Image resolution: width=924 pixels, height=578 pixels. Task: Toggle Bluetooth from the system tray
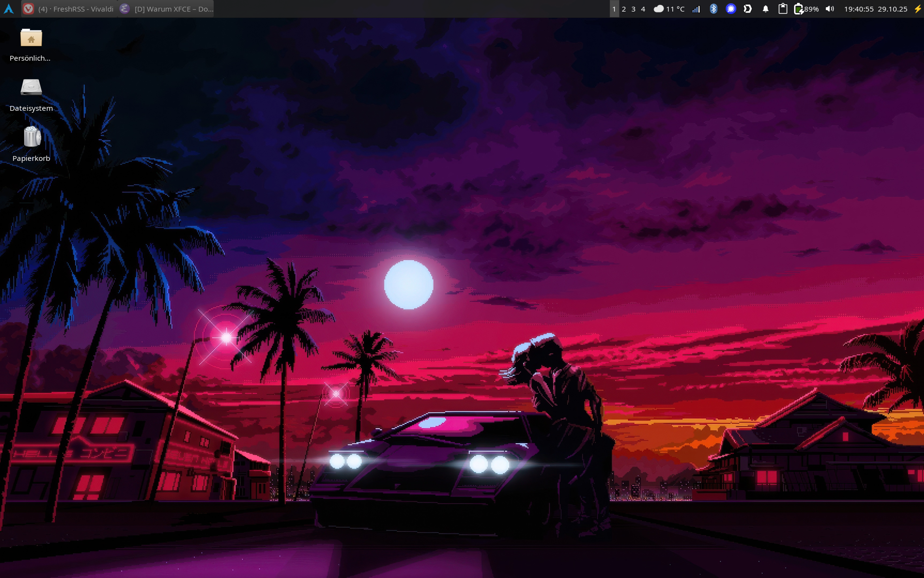coord(714,8)
